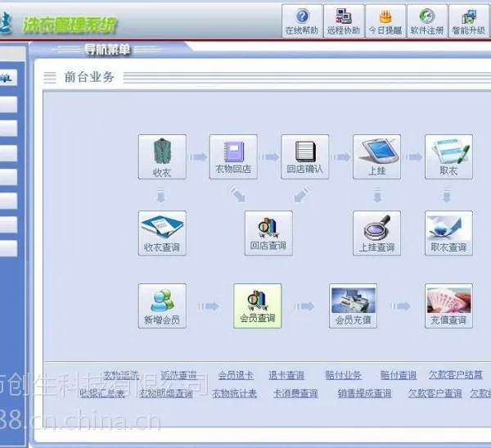
Task: Open the 收衣 jacket icon
Action: point(162,157)
